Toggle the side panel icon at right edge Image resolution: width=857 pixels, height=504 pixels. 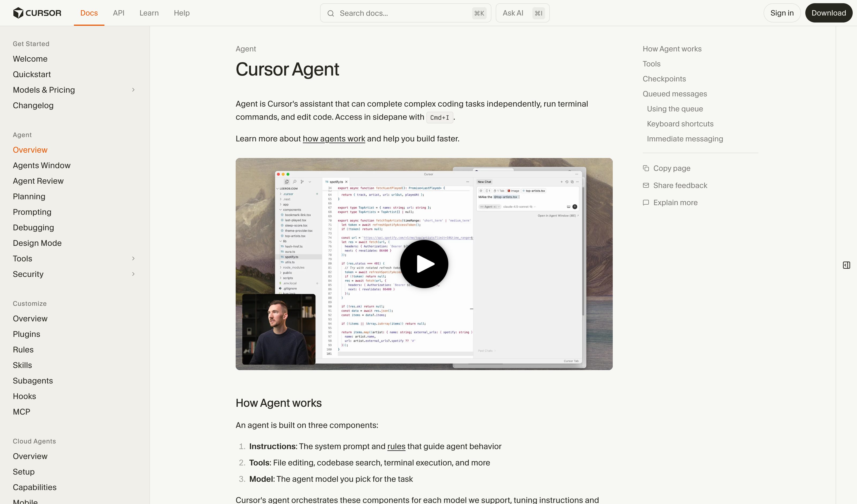(847, 265)
